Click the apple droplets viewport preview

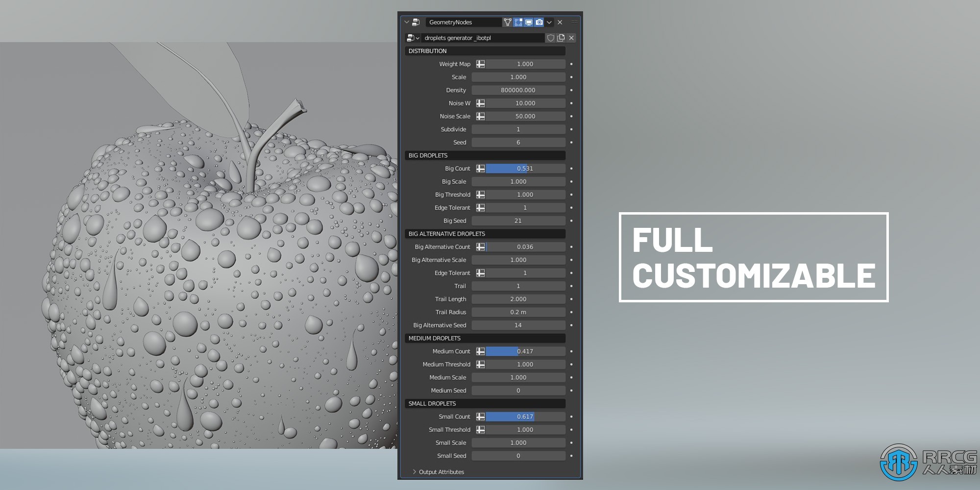(x=198, y=245)
